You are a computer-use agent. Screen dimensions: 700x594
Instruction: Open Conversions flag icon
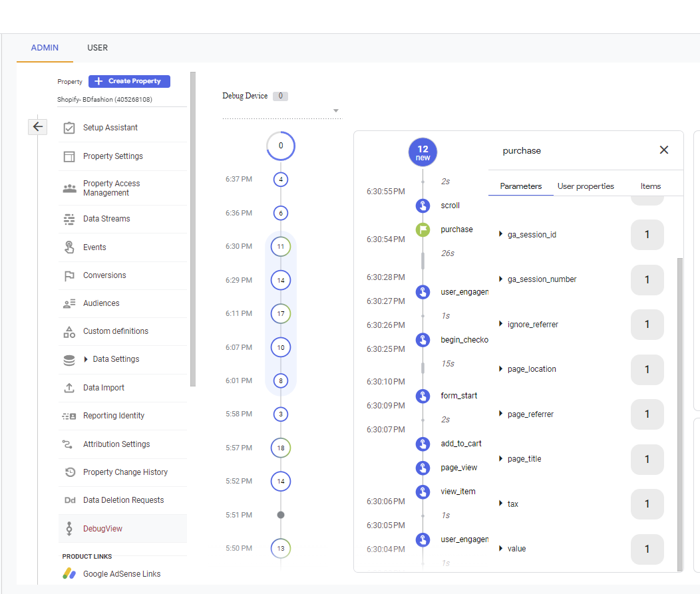point(69,276)
